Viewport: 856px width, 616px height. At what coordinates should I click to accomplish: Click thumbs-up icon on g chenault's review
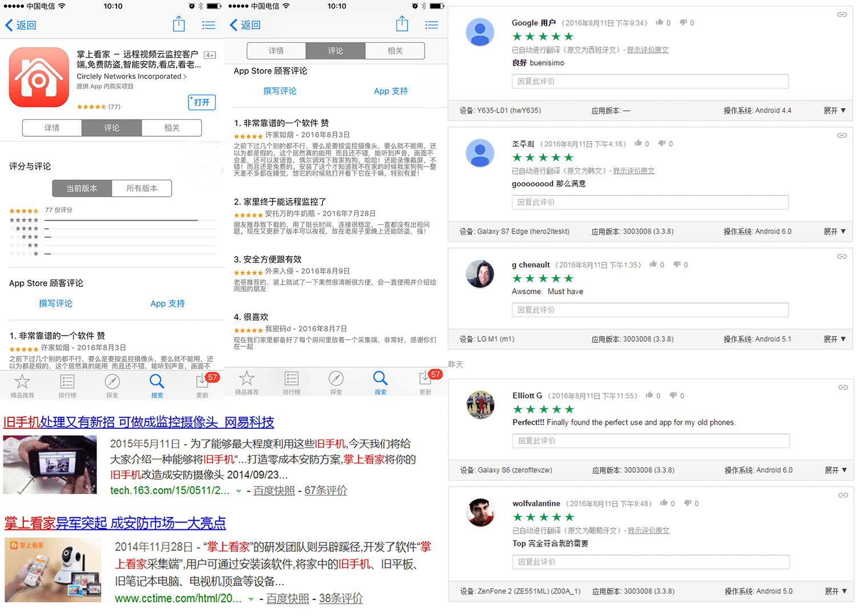tap(653, 265)
